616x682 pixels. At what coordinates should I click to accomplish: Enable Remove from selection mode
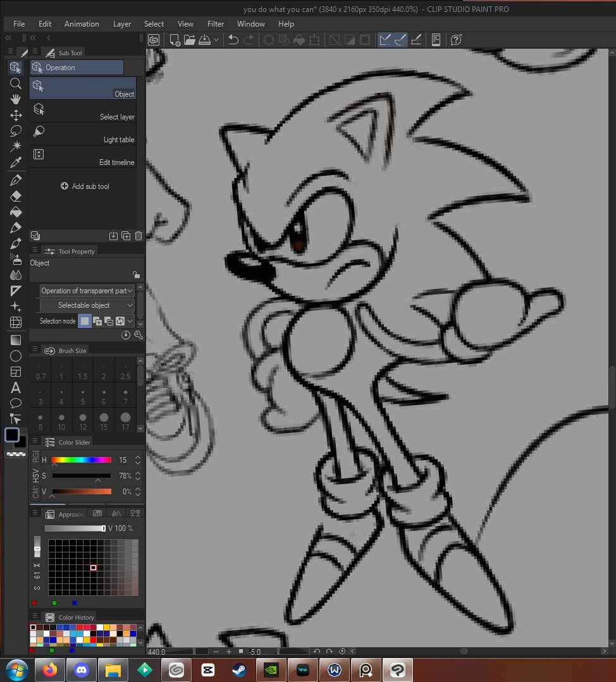108,321
